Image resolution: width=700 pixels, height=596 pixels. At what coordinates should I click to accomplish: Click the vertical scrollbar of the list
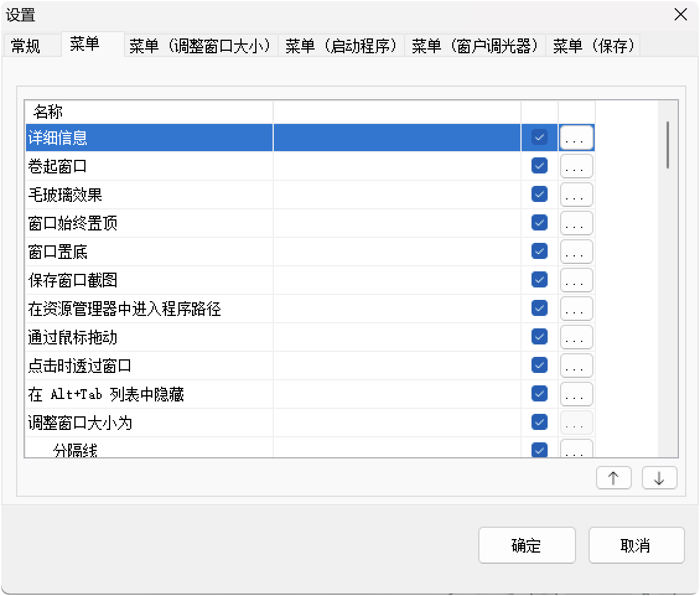coord(667,145)
